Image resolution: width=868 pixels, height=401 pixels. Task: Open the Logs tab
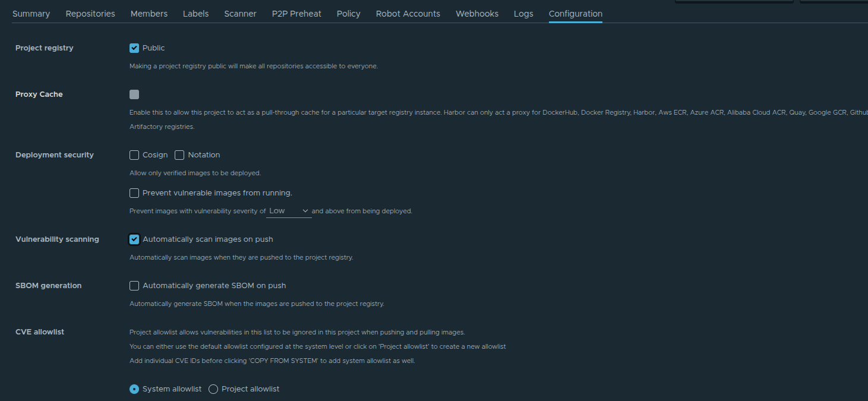tap(523, 13)
